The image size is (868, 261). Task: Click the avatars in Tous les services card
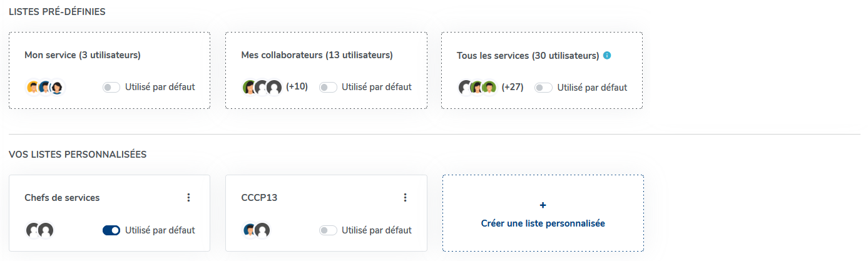point(477,88)
